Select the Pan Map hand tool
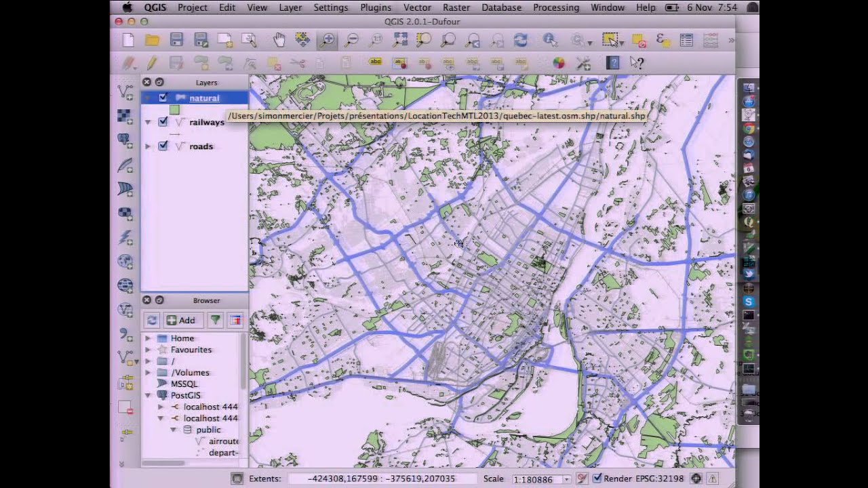The height and width of the screenshot is (488, 868). click(x=279, y=41)
